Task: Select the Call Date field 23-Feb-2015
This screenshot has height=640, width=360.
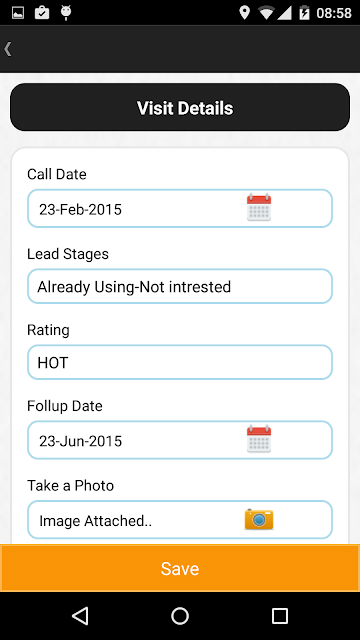Action: (x=180, y=208)
